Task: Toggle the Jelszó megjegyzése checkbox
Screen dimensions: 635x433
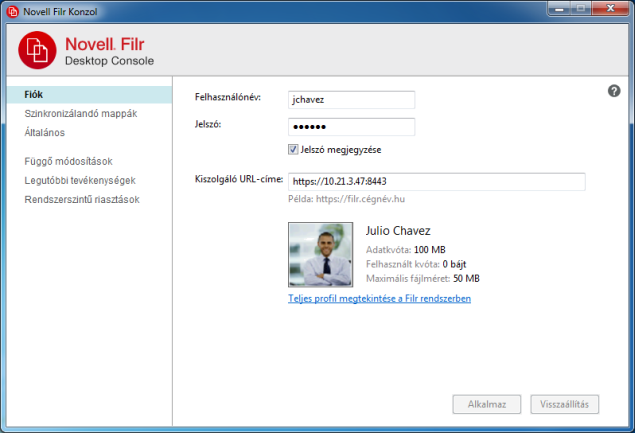Action: click(293, 149)
